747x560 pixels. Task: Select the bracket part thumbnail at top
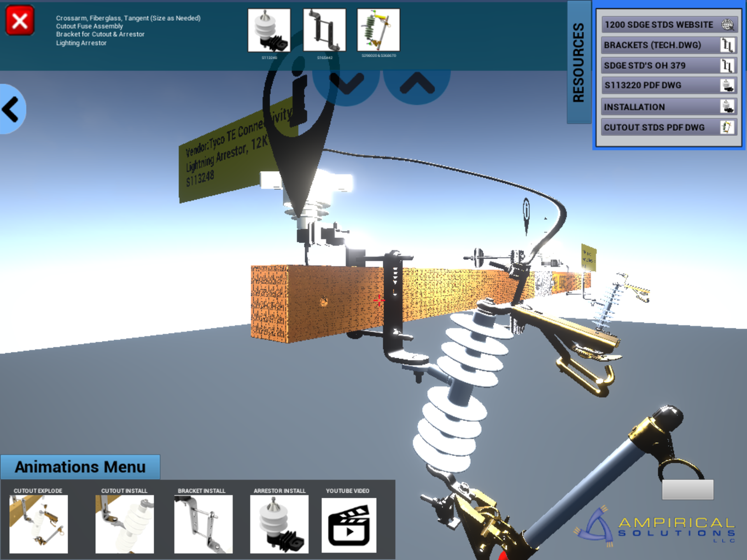tap(324, 30)
